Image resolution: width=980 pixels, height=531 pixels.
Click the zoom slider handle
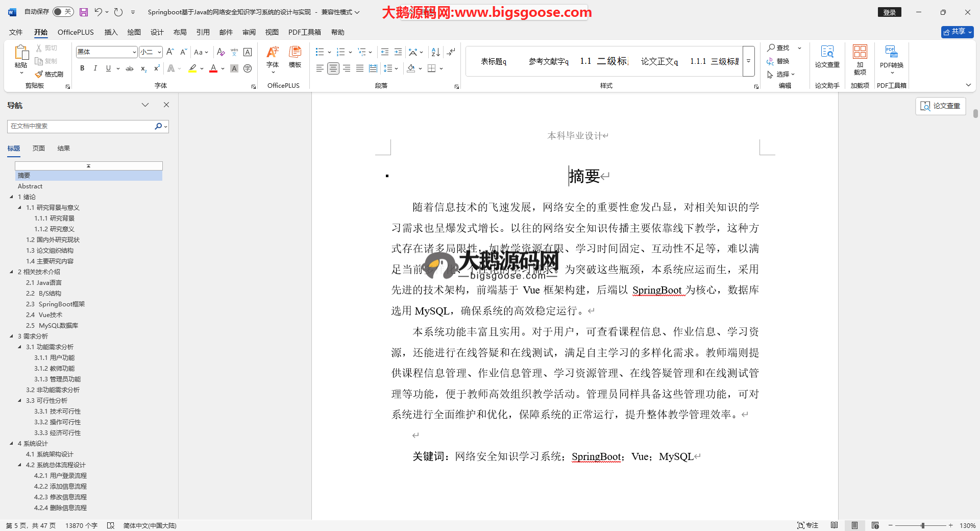point(922,525)
